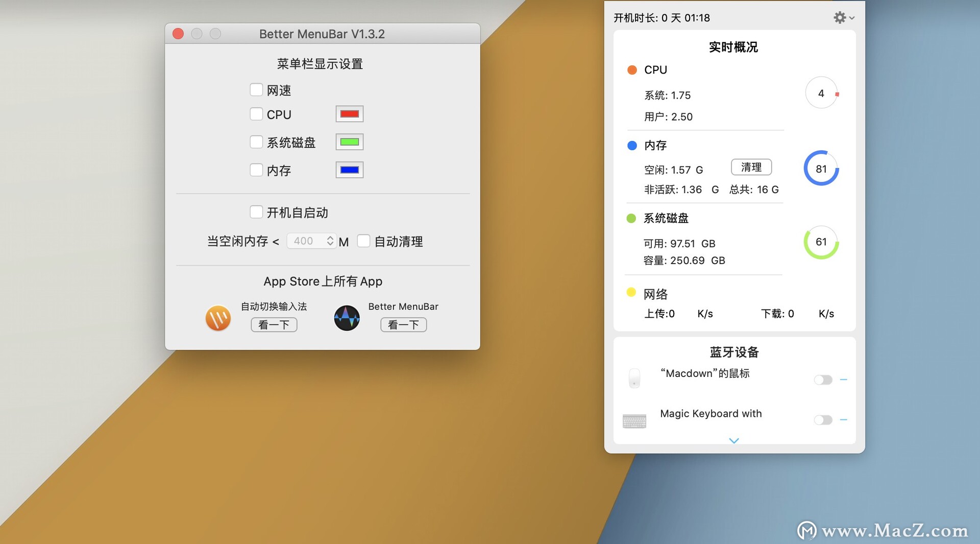980x544 pixels.
Task: Click the 上传:0 upload speed text
Action: click(x=659, y=314)
